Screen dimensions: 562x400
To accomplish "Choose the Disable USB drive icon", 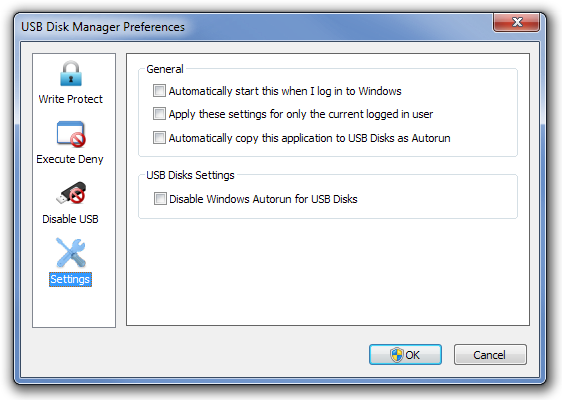I will pyautogui.click(x=71, y=193).
